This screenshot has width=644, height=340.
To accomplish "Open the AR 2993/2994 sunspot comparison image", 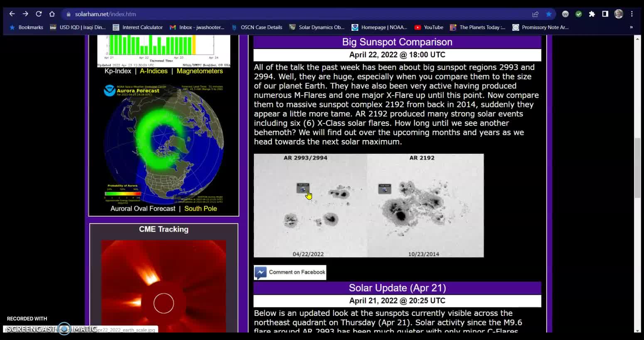I will (x=369, y=205).
